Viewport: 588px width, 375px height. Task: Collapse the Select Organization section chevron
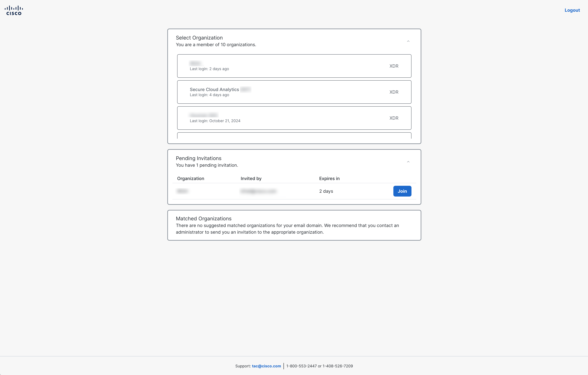point(408,41)
